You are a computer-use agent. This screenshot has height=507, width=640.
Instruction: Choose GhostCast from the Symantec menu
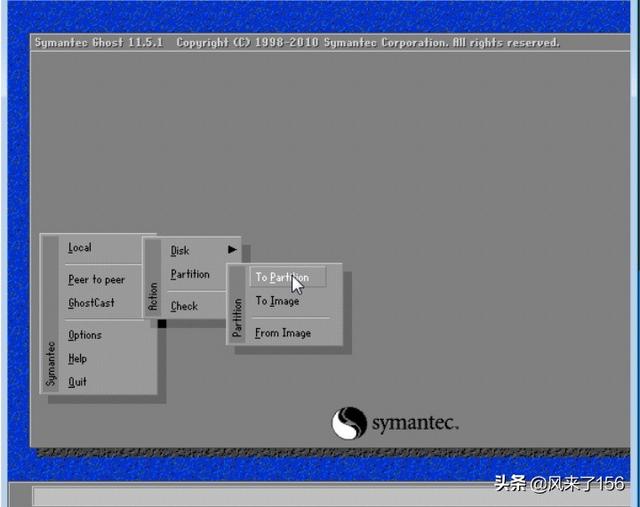[x=91, y=303]
